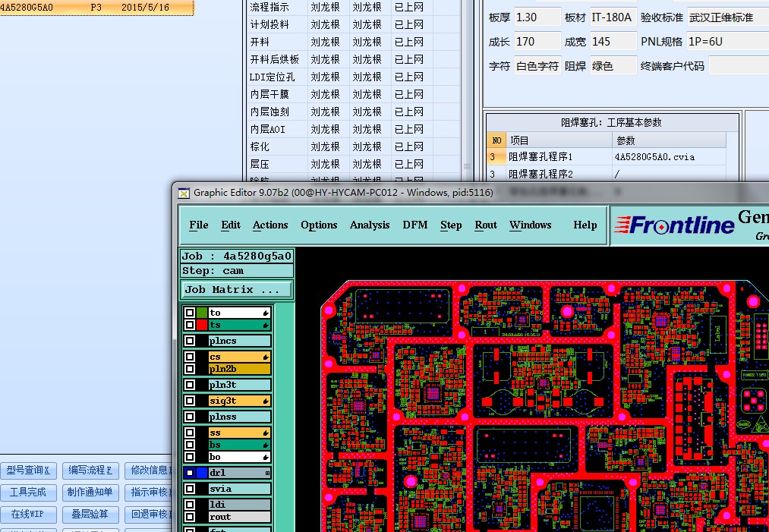769x532 pixels.
Task: Click the 成长 field showing 170
Action: 537,42
